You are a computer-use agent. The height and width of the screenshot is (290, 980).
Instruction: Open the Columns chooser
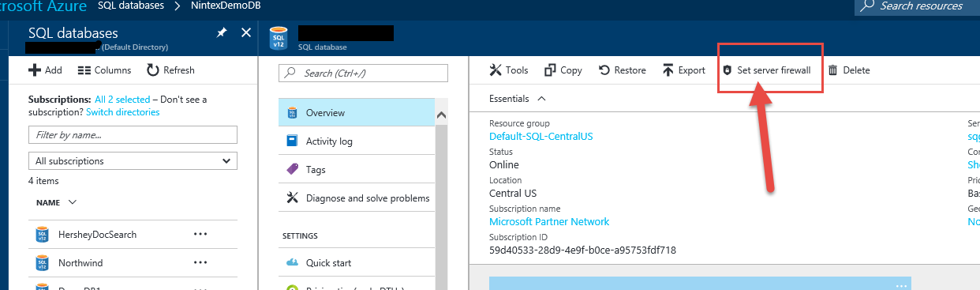click(x=104, y=70)
